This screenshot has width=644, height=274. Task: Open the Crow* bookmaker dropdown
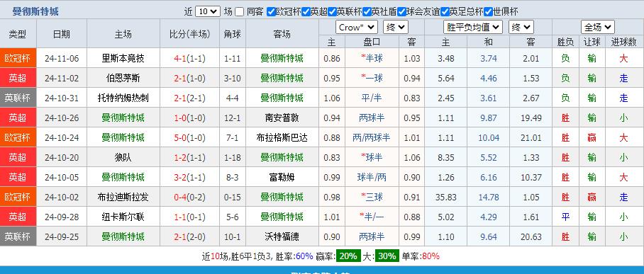(357, 27)
